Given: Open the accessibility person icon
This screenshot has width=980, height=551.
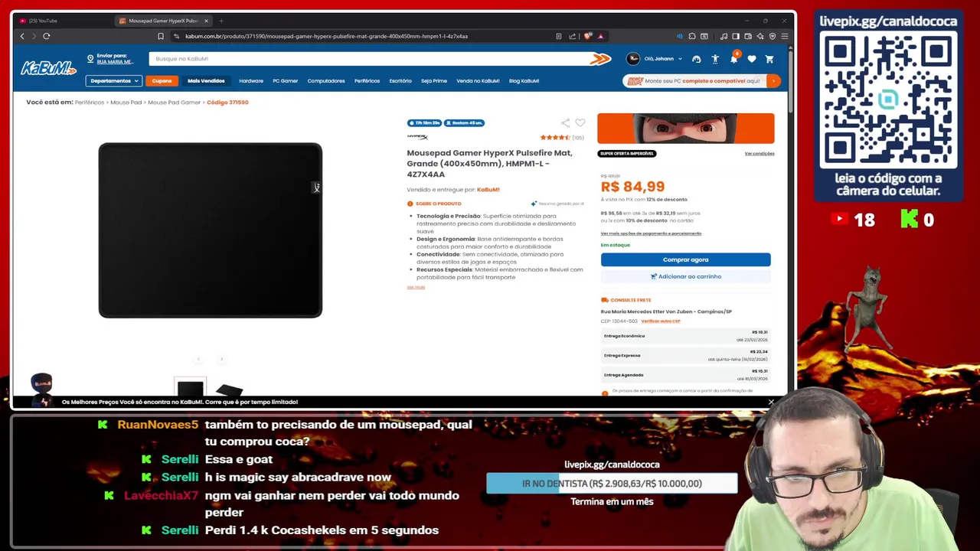Looking at the screenshot, I should (x=715, y=59).
